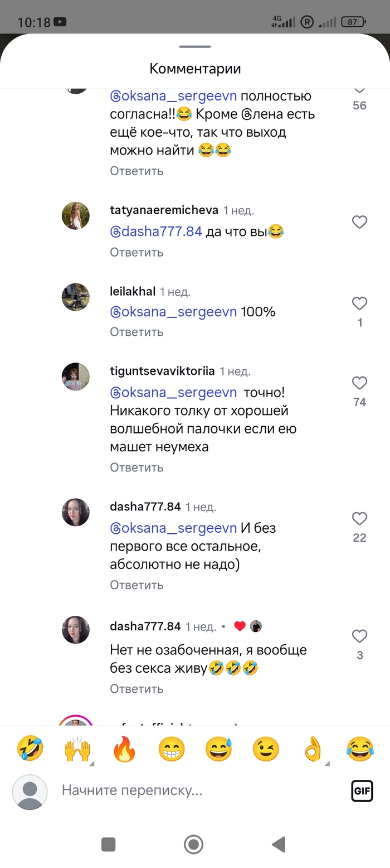Open the Android recent apps square button
The height and width of the screenshot is (868, 390).
[x=109, y=844]
